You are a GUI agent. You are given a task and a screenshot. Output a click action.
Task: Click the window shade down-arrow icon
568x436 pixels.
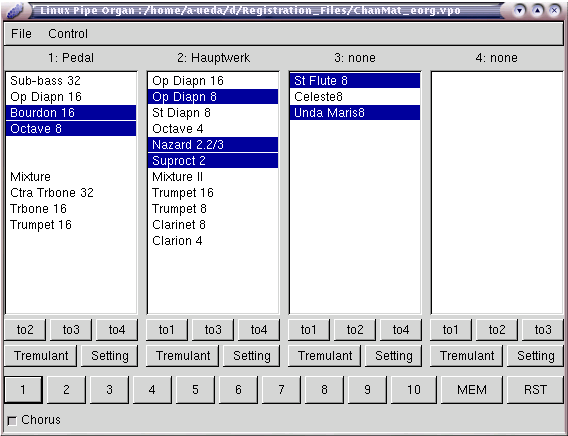519,11
